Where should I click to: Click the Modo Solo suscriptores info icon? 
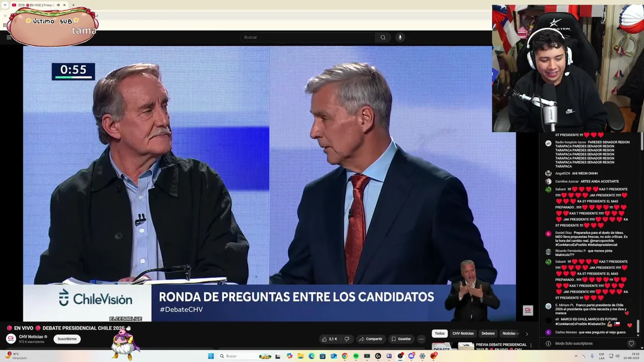[x=548, y=343]
